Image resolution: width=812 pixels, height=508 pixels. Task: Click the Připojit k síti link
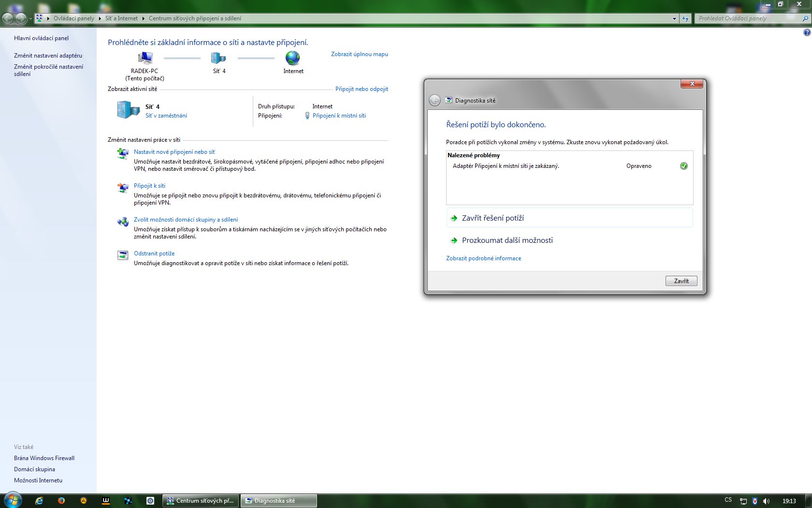149,186
